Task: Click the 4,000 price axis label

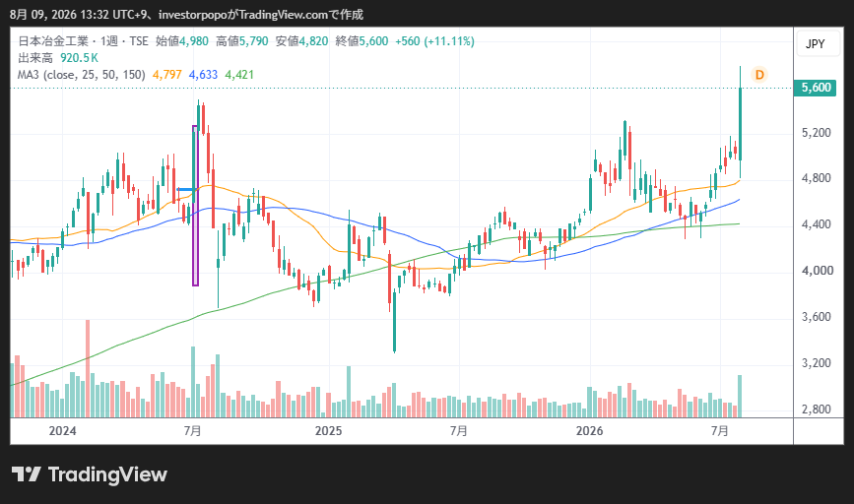Action: (x=816, y=271)
